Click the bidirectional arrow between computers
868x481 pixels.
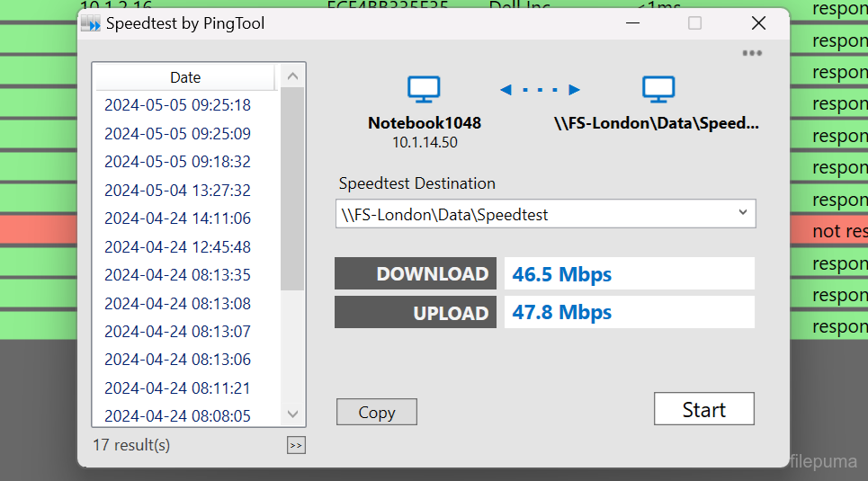(x=541, y=89)
